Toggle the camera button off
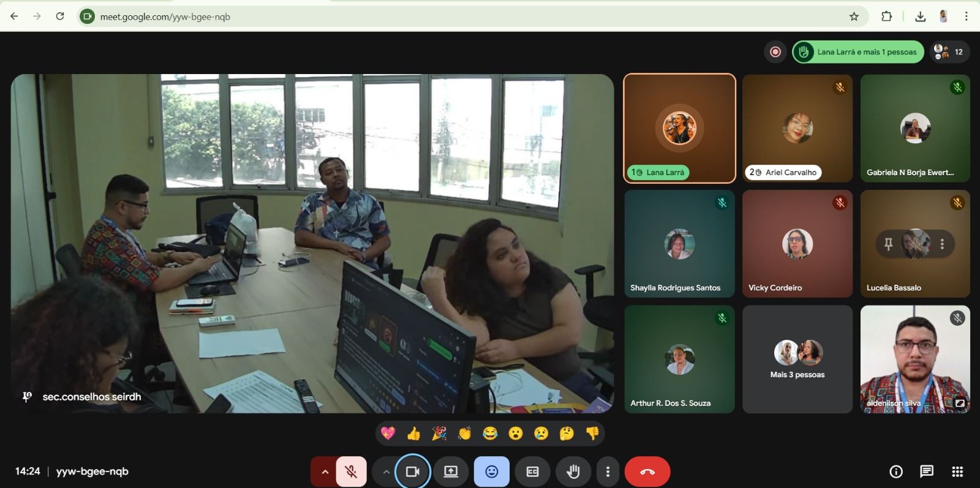 click(x=413, y=471)
